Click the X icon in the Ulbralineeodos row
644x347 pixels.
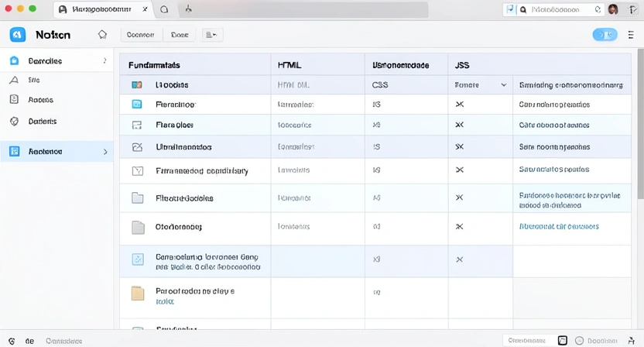pyautogui.click(x=460, y=146)
